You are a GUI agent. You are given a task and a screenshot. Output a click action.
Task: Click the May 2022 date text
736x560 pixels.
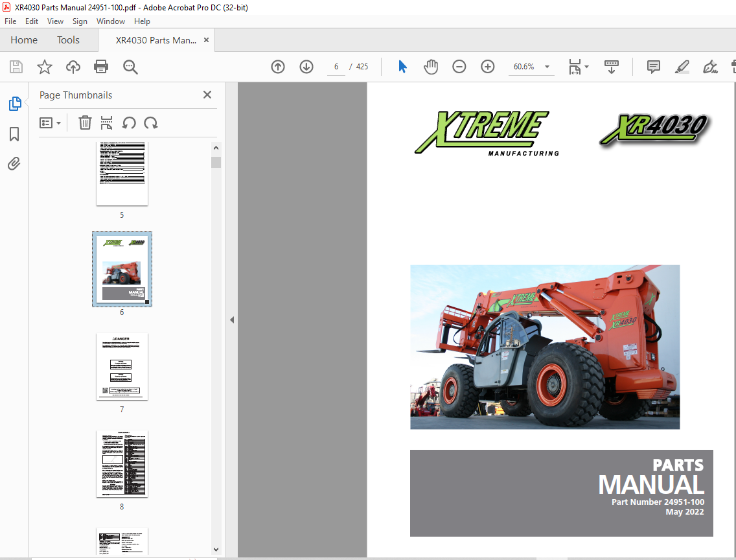click(x=684, y=511)
